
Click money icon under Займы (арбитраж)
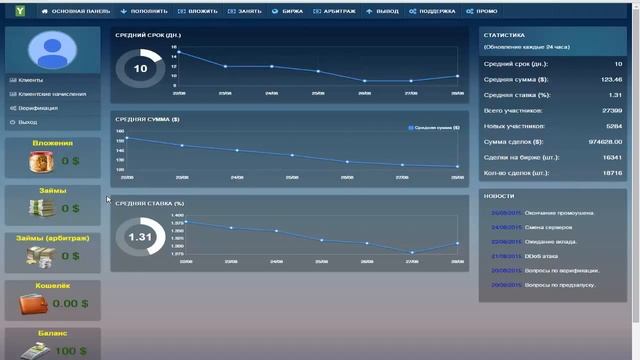point(40,257)
